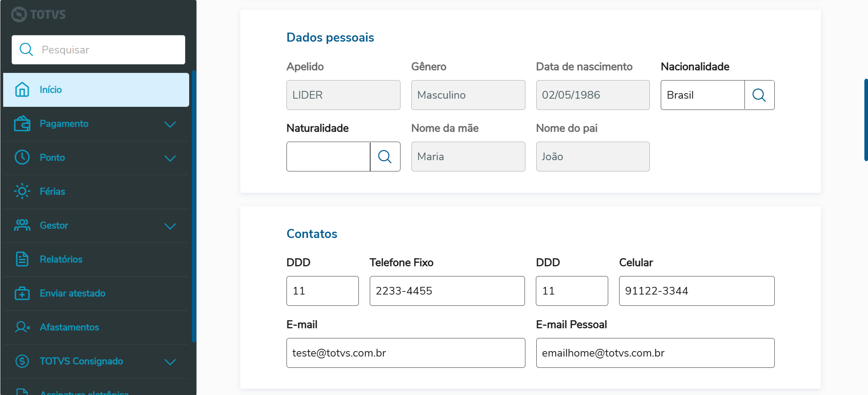Click the page vertical scrollbar thumb
Image resolution: width=868 pixels, height=395 pixels.
(x=866, y=120)
